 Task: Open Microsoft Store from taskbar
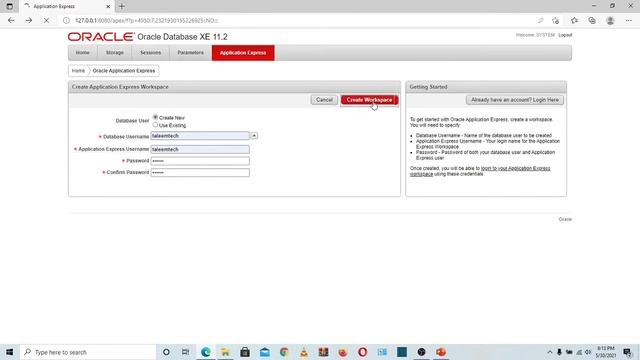coord(245,352)
